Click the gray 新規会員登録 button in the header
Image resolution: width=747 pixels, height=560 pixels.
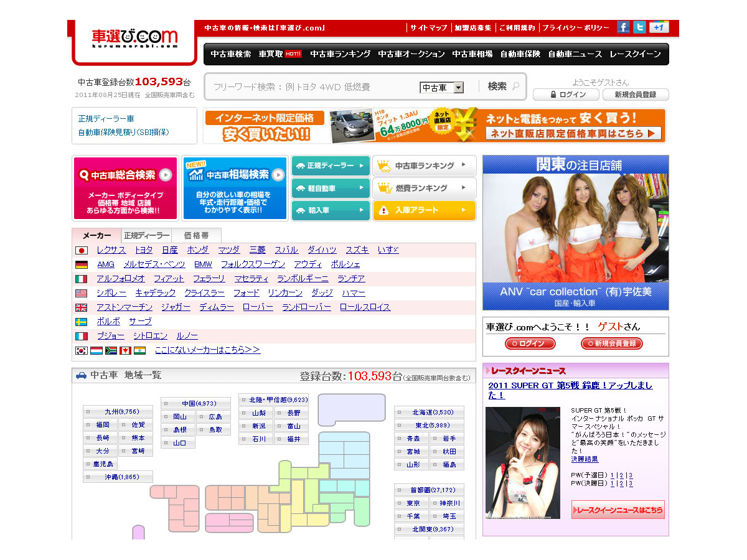point(636,95)
